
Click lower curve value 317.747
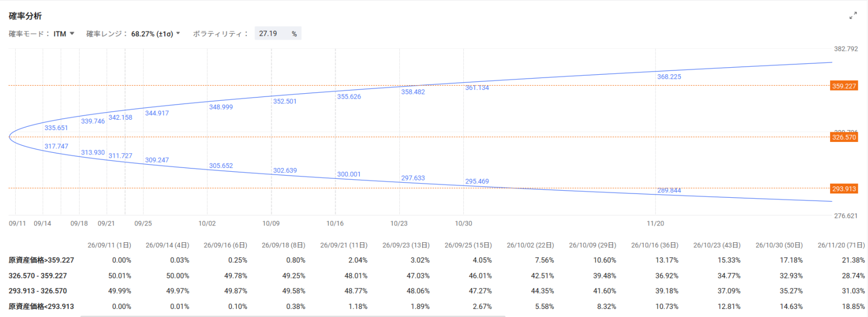[56, 146]
